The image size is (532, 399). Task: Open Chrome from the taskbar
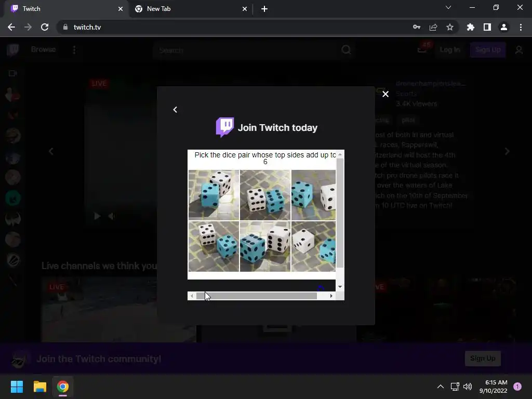(63, 387)
